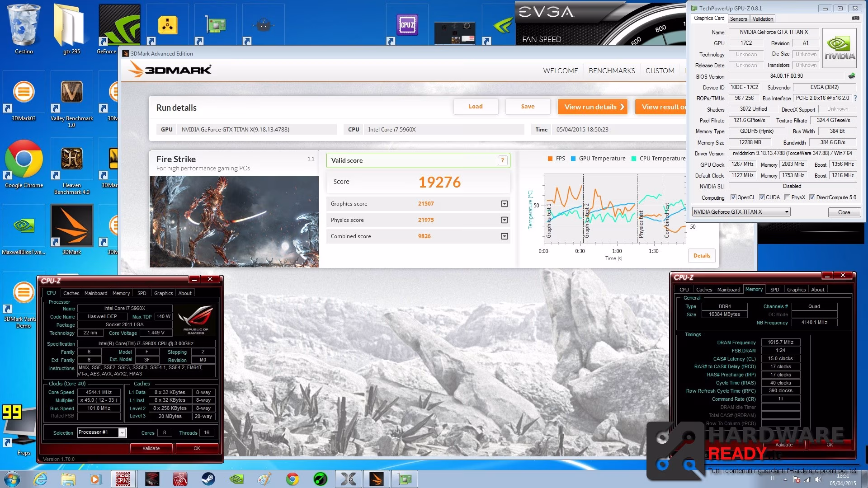Go to the Benchmarks section in 3DMark

[612, 71]
